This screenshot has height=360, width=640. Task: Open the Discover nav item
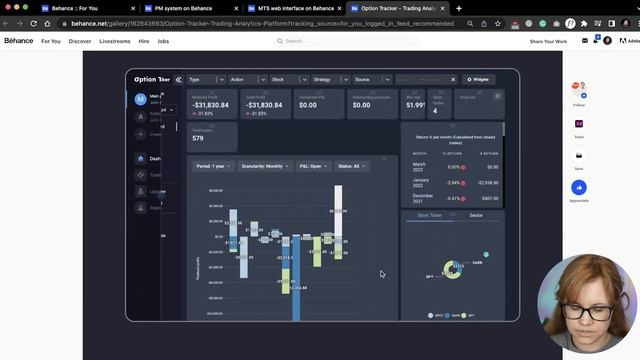pyautogui.click(x=80, y=41)
